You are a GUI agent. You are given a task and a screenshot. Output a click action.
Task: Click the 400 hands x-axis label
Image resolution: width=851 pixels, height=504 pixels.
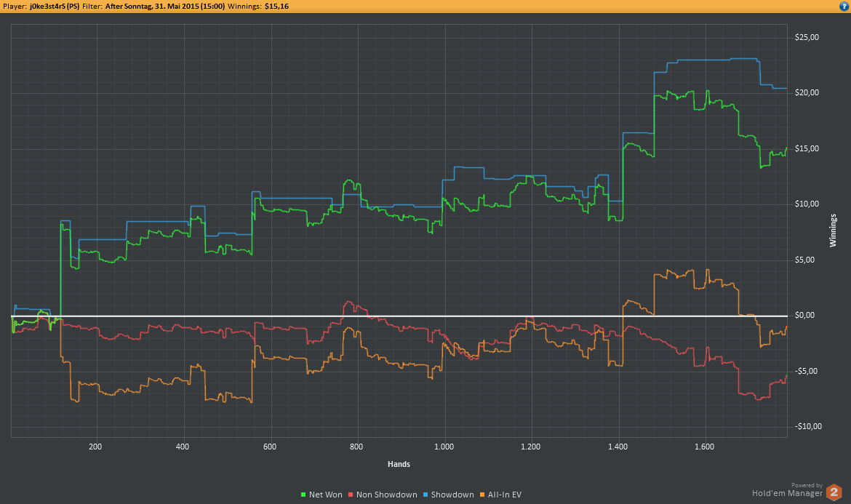click(183, 447)
